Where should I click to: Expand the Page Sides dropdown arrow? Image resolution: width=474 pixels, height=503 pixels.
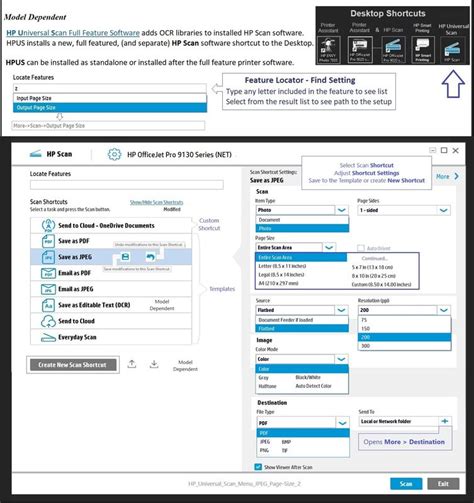[443, 210]
